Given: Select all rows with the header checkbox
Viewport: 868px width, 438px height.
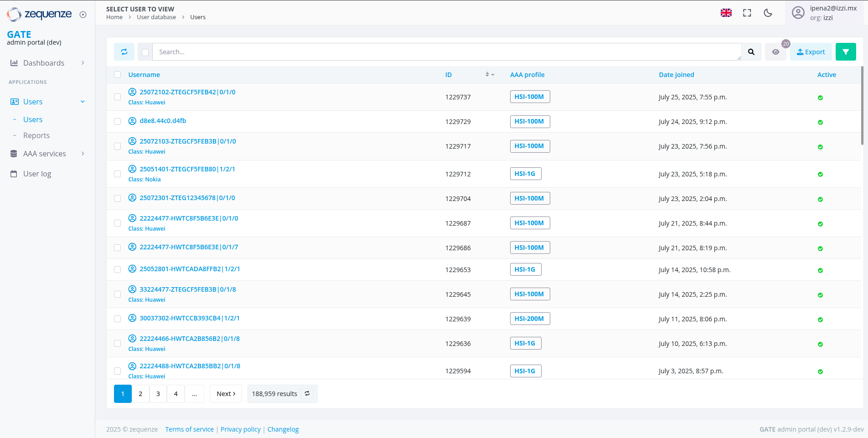Looking at the screenshot, I should [x=117, y=74].
